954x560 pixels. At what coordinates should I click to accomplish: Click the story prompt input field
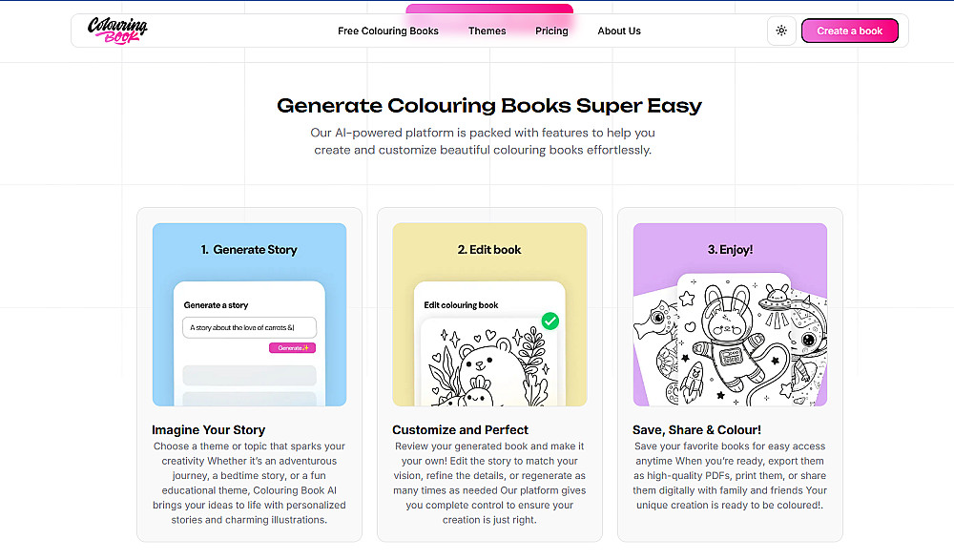coord(249,327)
